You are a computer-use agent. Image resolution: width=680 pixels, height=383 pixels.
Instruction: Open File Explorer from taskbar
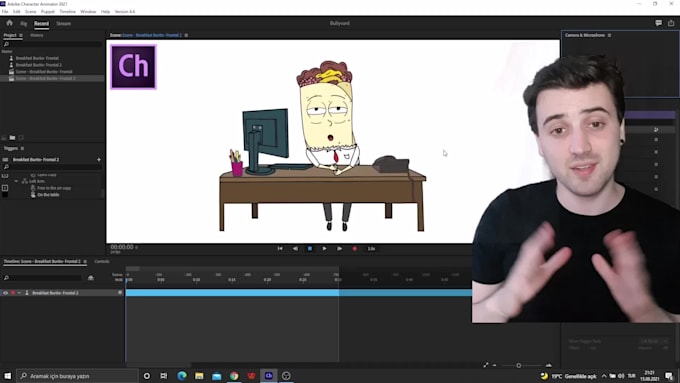[199, 376]
